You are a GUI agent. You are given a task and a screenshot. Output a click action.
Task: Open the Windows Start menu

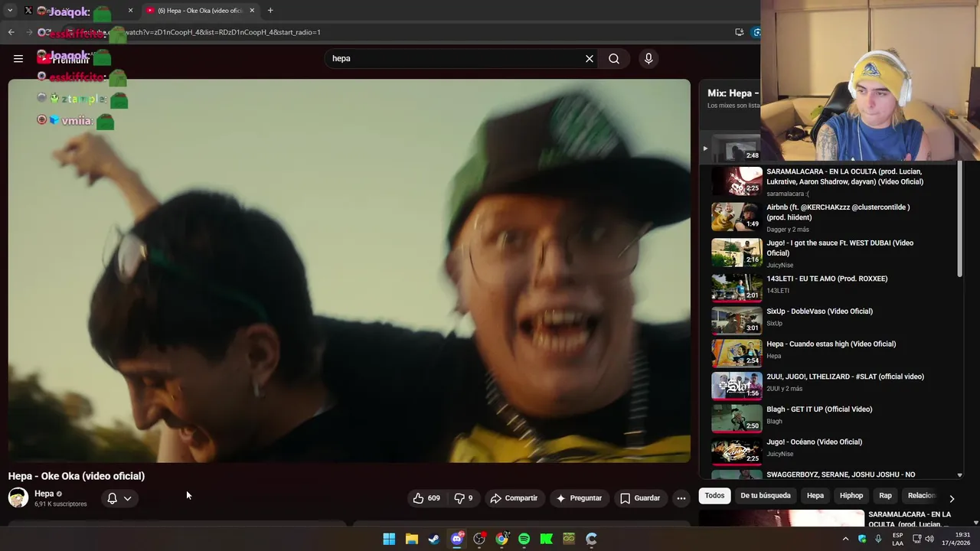pos(389,539)
